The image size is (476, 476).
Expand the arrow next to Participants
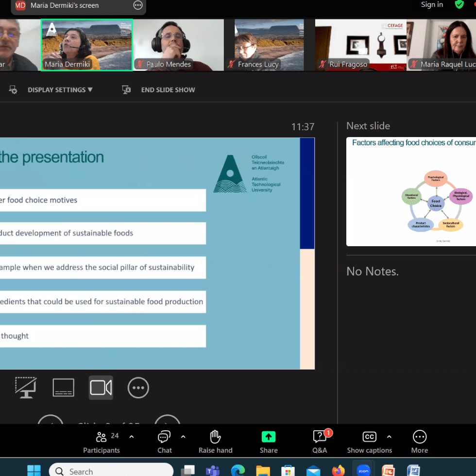coord(132,437)
